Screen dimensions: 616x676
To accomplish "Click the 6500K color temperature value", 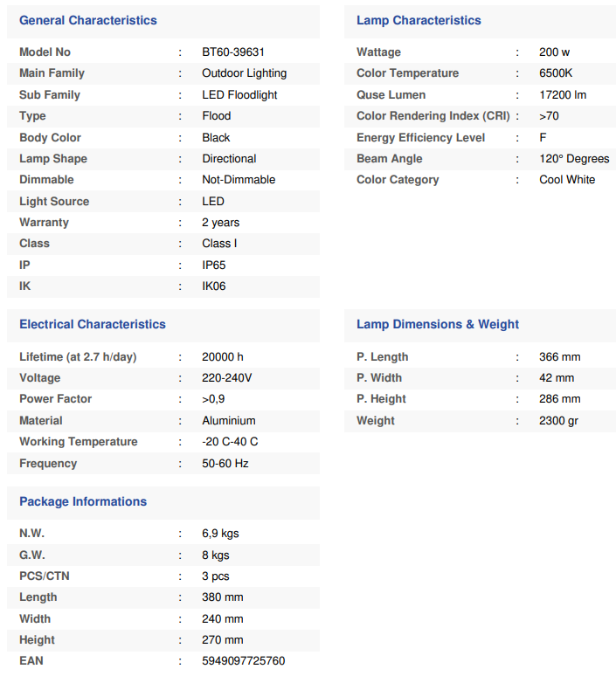I will point(556,73).
